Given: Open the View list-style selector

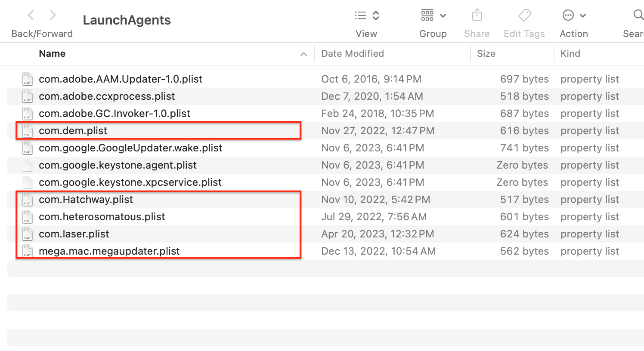Looking at the screenshot, I should click(366, 15).
